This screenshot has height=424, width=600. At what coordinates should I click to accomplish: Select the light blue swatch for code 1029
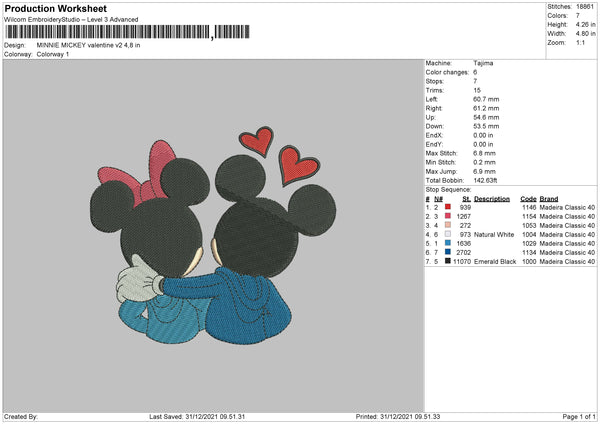(x=447, y=243)
